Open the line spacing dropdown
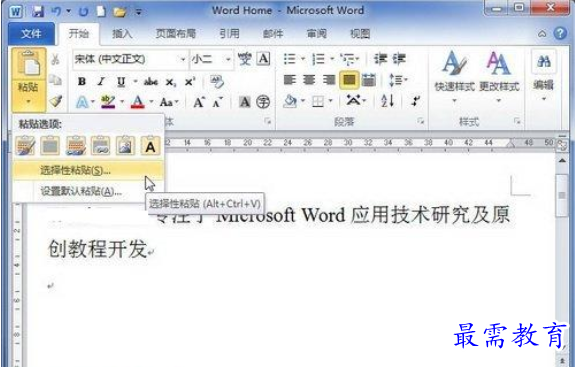Image resolution: width=575 pixels, height=367 pixels. [x=398, y=80]
